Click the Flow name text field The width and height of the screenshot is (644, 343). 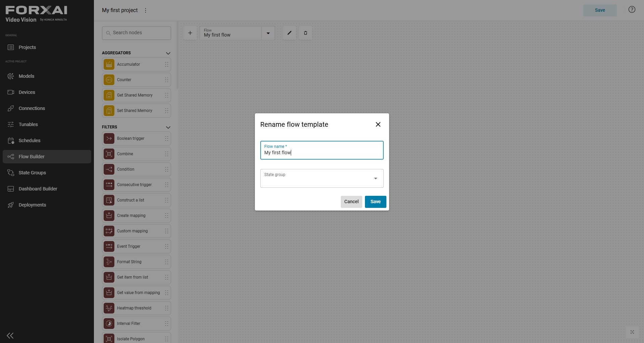(322, 150)
